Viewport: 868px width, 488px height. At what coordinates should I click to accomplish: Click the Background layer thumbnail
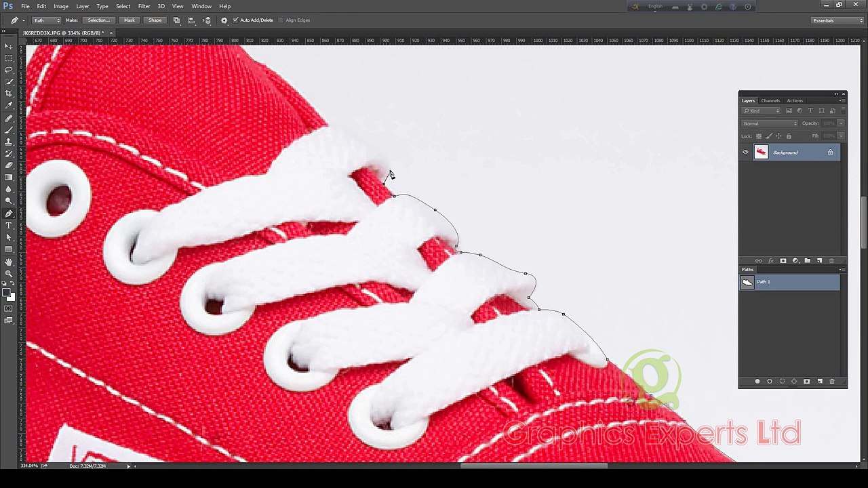click(761, 152)
